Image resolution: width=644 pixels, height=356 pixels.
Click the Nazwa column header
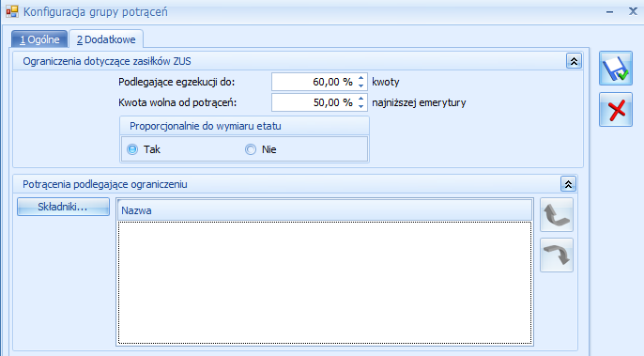click(x=325, y=210)
